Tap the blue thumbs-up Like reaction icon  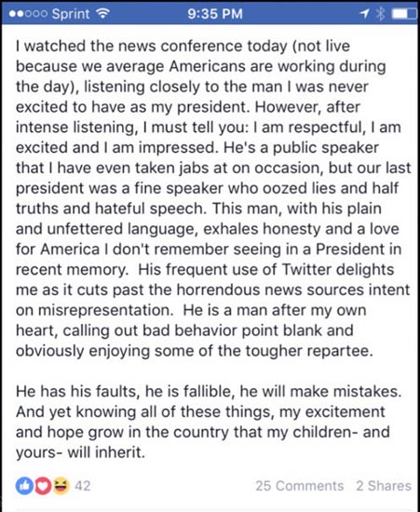24,486
